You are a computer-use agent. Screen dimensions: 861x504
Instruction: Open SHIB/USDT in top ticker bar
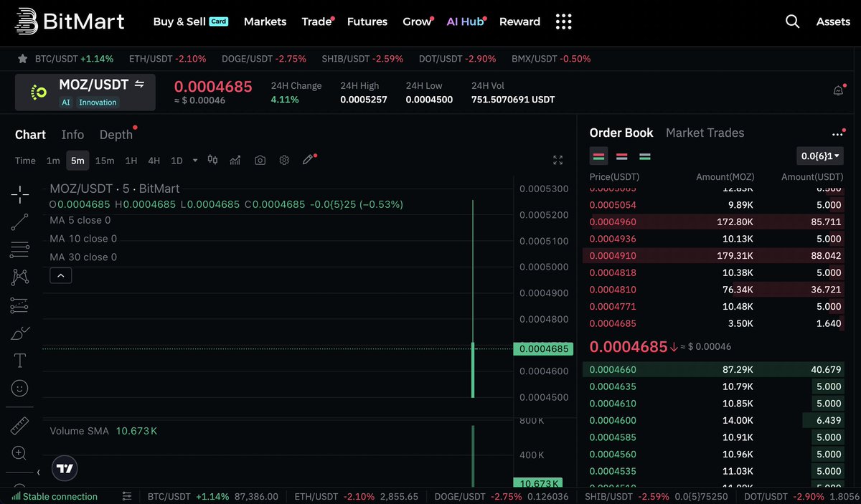click(x=362, y=59)
